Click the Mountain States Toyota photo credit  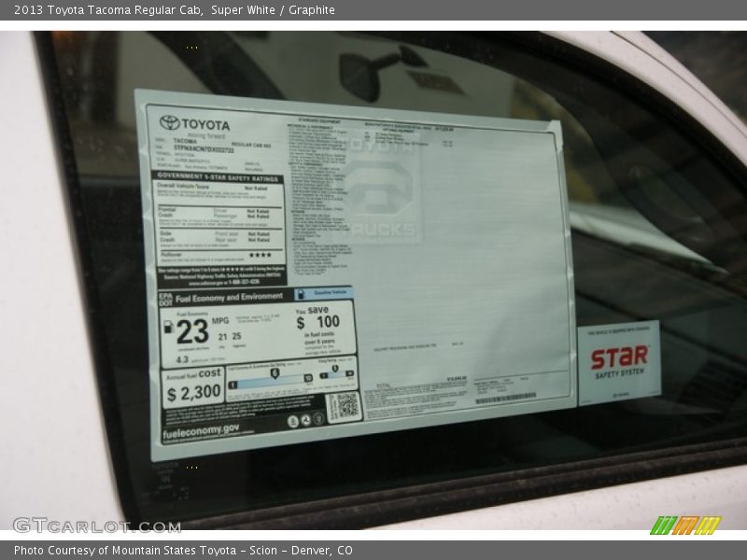(184, 551)
